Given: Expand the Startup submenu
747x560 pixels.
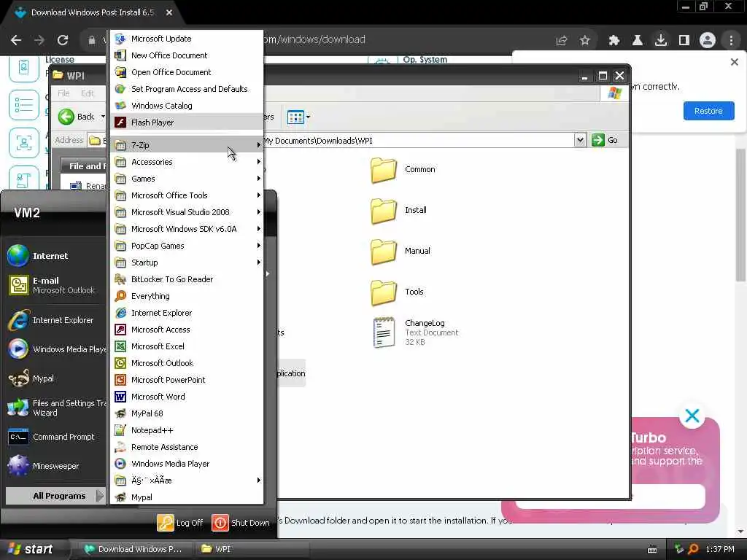Looking at the screenshot, I should [186, 262].
